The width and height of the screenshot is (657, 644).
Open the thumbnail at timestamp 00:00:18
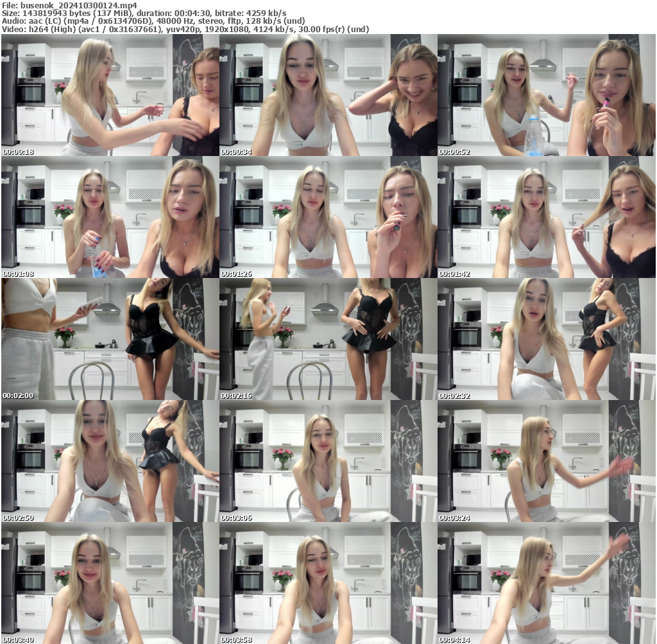109,96
